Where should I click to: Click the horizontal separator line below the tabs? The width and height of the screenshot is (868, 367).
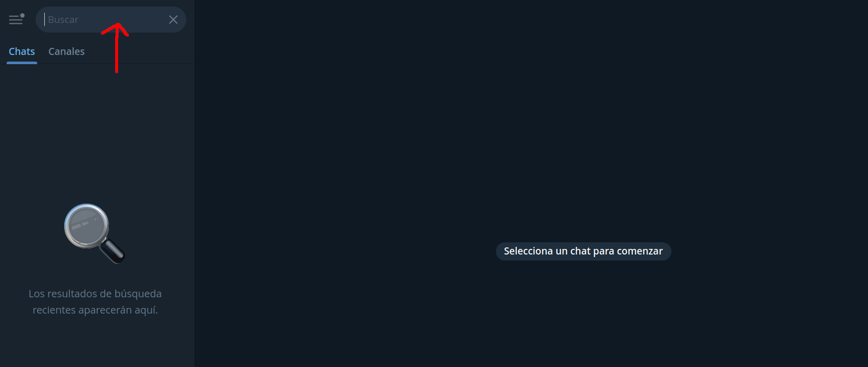(97, 64)
